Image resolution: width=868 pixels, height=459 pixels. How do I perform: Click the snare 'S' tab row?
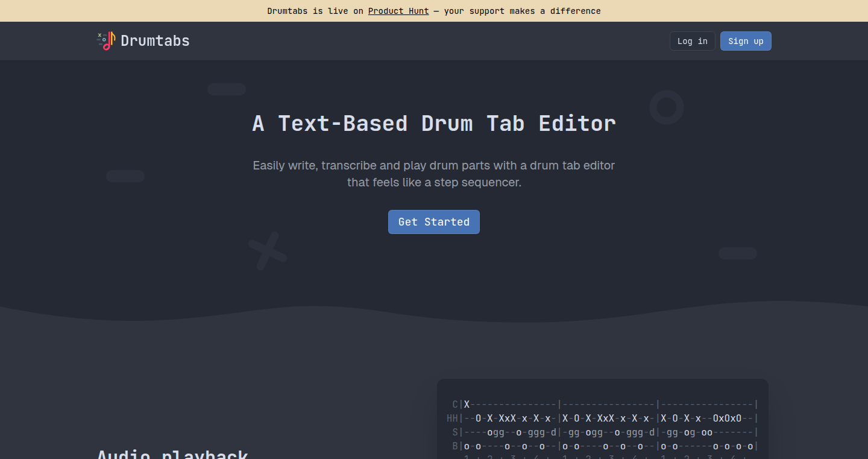(605, 432)
